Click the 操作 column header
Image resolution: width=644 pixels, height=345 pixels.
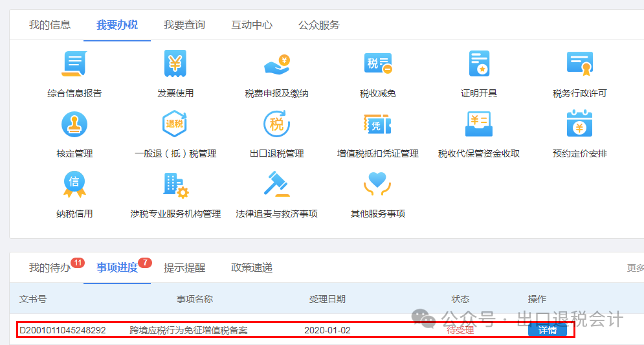(x=537, y=299)
